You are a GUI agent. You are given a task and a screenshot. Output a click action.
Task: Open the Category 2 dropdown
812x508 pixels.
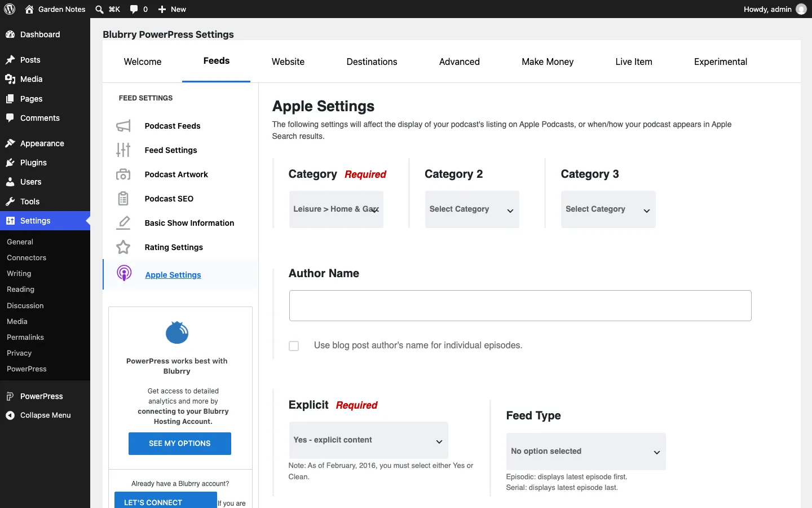472,209
